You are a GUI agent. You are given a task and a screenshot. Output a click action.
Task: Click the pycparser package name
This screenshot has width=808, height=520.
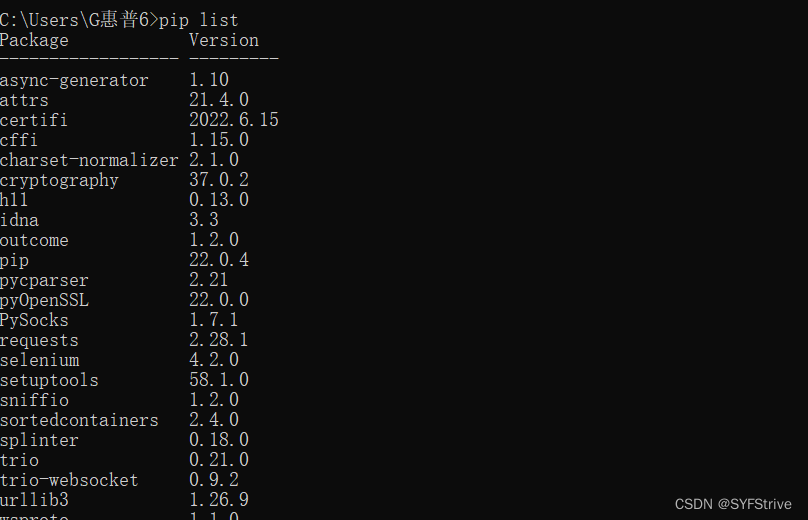click(44, 280)
